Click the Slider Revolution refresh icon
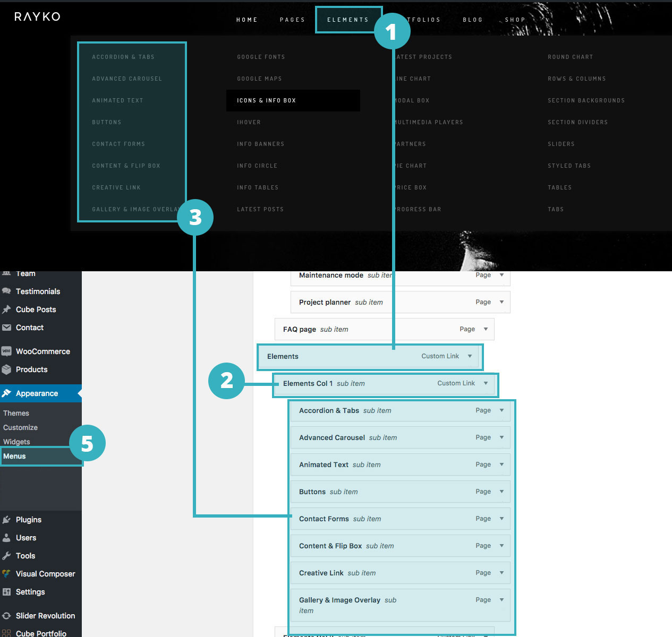672x637 pixels. click(6, 616)
